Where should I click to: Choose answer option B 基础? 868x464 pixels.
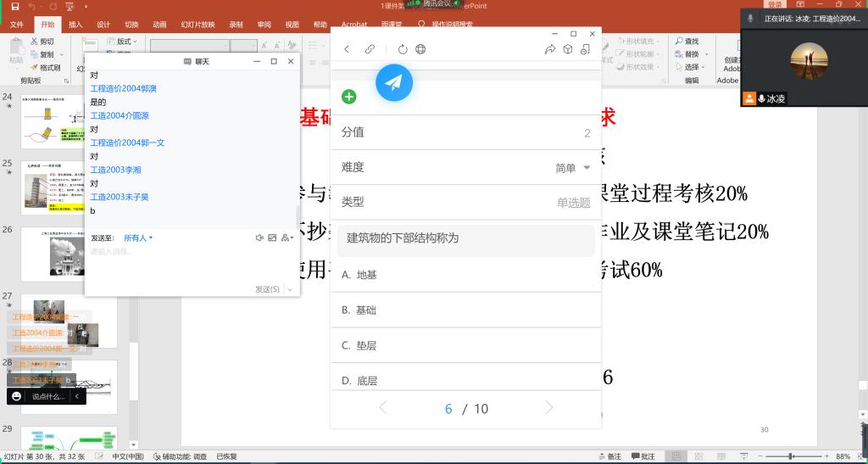click(x=359, y=310)
